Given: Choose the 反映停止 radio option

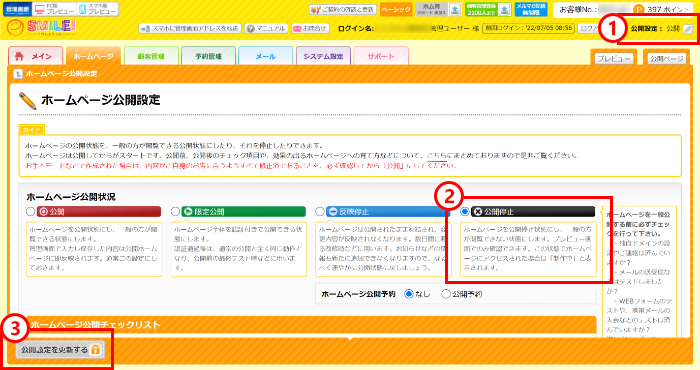Looking at the screenshot, I should (320, 212).
